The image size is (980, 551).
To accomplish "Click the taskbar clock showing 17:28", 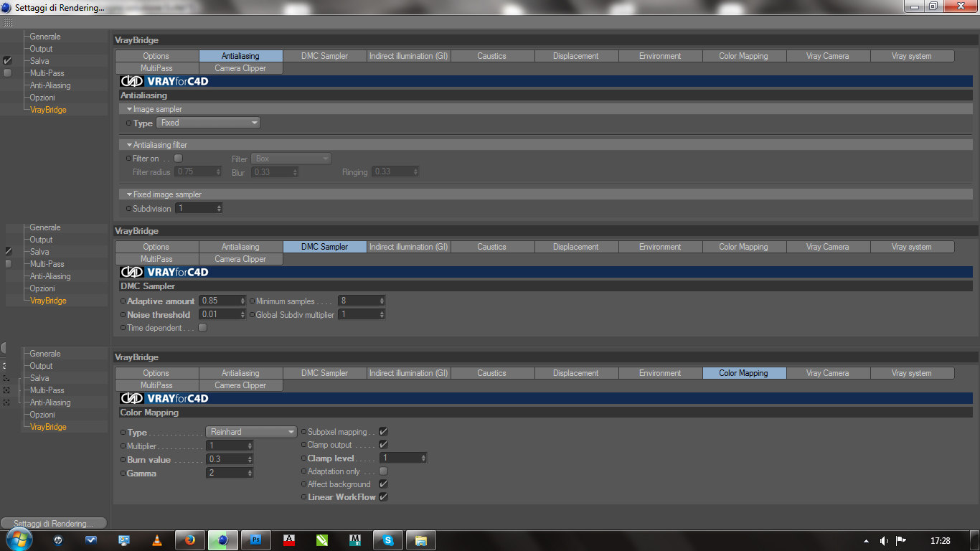I will (x=940, y=541).
